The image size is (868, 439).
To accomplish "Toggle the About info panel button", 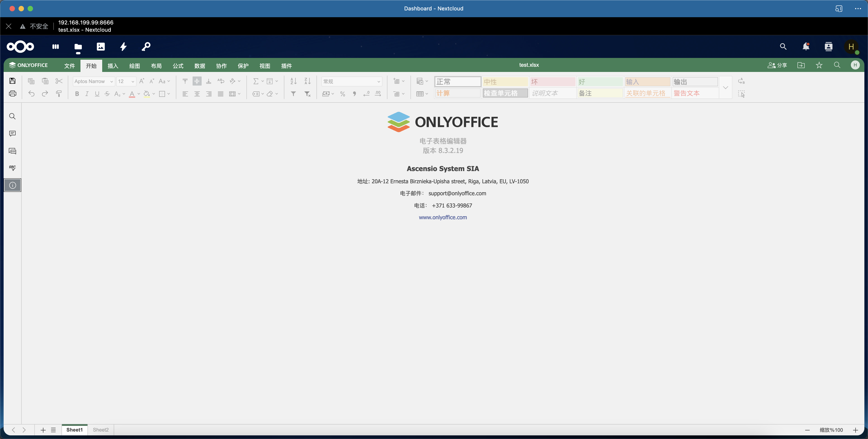I will [12, 185].
